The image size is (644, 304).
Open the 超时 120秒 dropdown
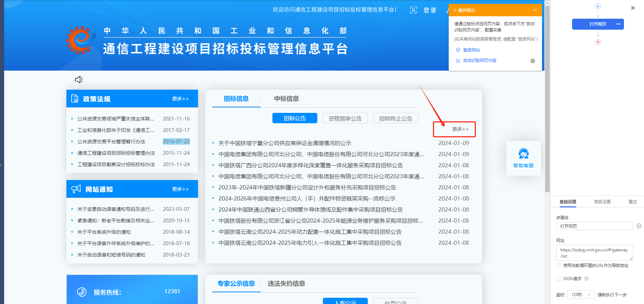click(581, 295)
